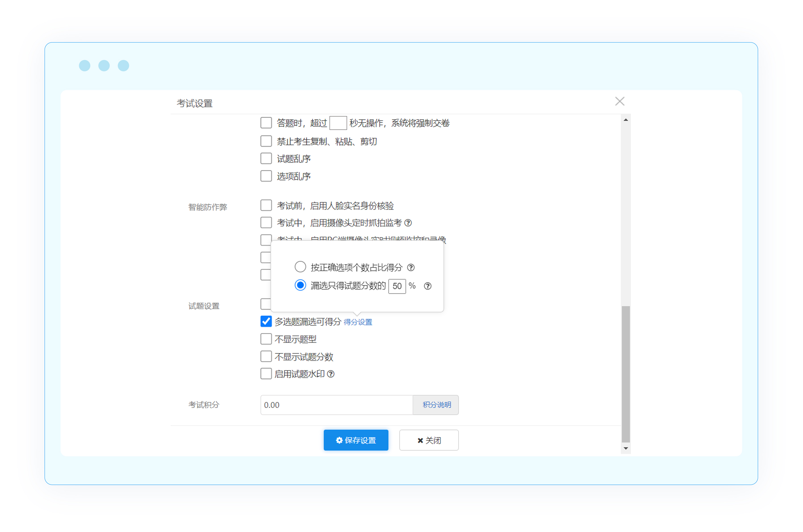Click help icon after the 50% field
The height and width of the screenshot is (532, 803).
pos(428,286)
